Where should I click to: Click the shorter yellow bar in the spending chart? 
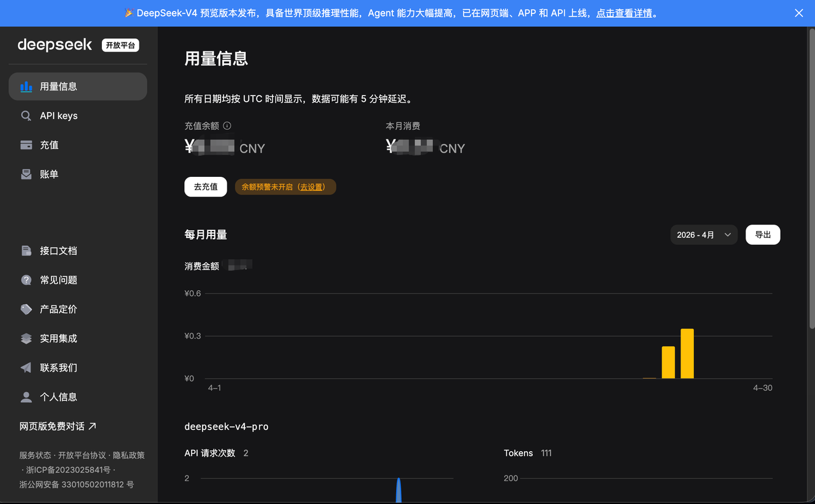(668, 363)
